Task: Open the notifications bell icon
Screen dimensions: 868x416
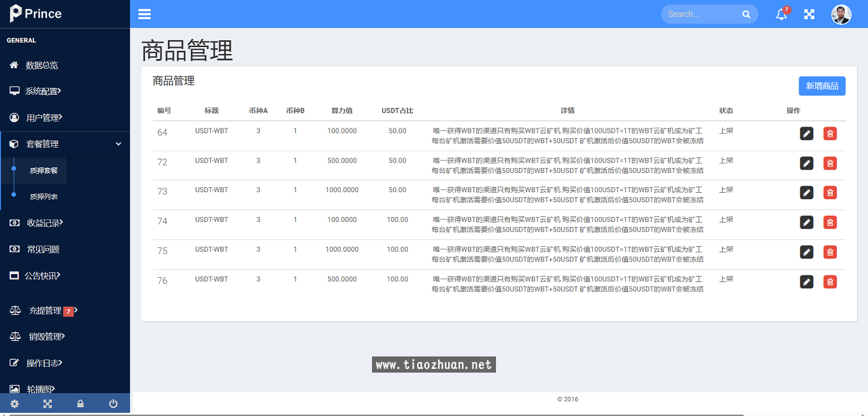Action: pos(781,14)
